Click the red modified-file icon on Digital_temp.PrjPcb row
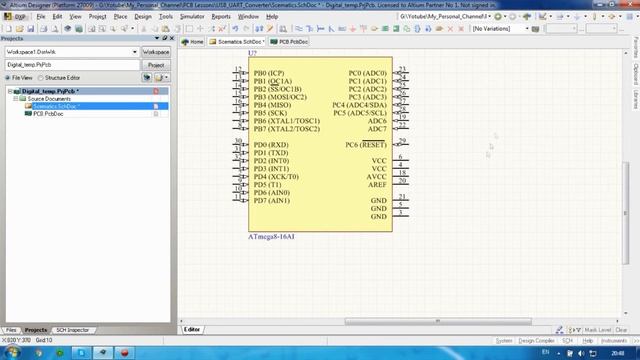The width and height of the screenshot is (640, 360). tap(156, 91)
